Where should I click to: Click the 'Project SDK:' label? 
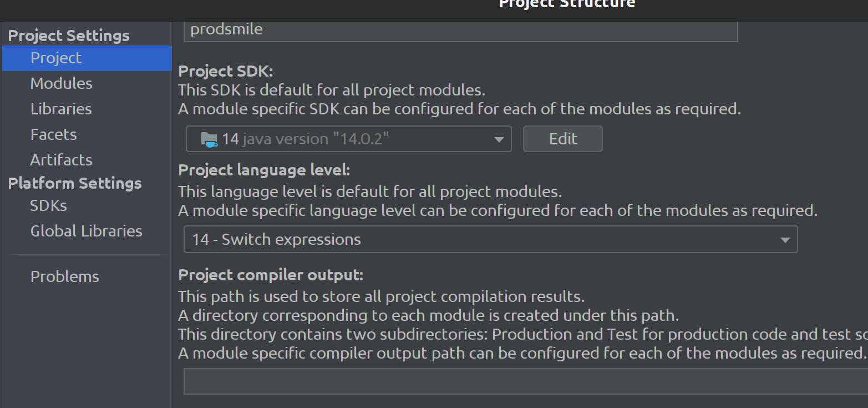click(226, 71)
